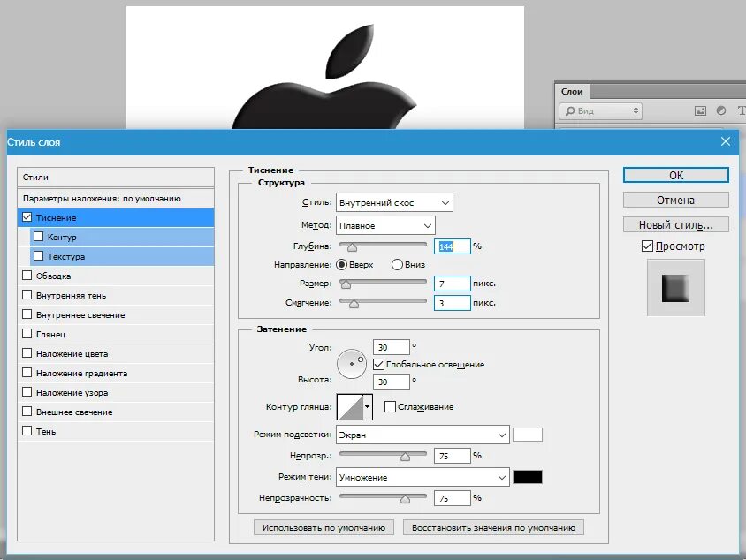This screenshot has width=746, height=560.
Task: Click Использовать по умолчанию button
Action: tap(324, 527)
